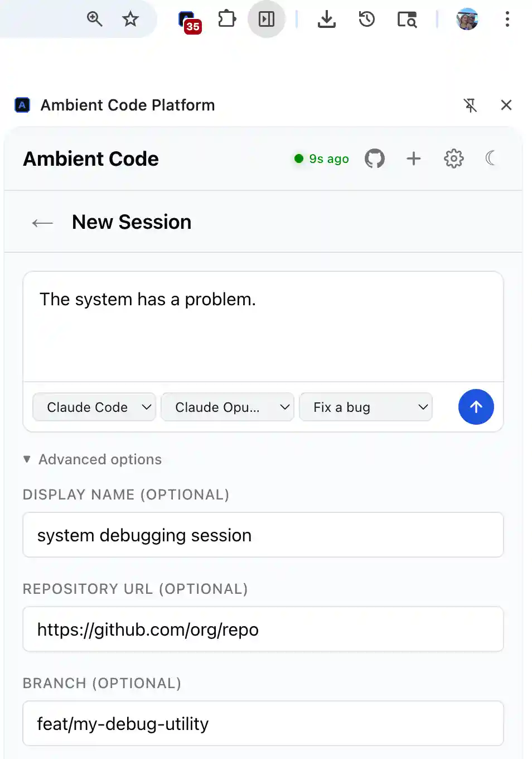532x759 pixels.
Task: Click the Display Name input field
Action: (263, 535)
